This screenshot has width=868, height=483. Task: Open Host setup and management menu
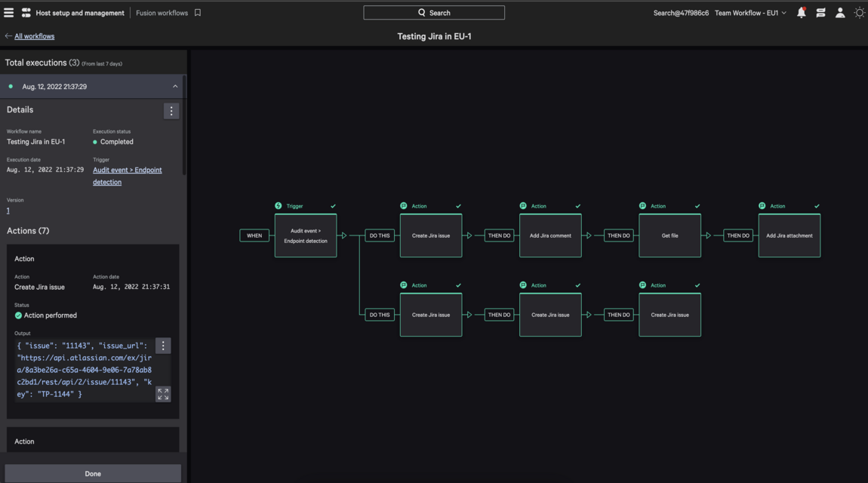click(x=80, y=13)
